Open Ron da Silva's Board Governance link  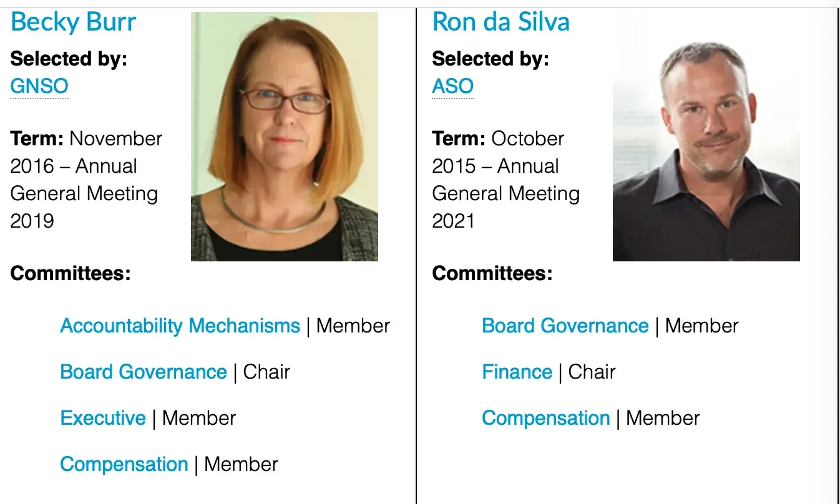tap(565, 326)
